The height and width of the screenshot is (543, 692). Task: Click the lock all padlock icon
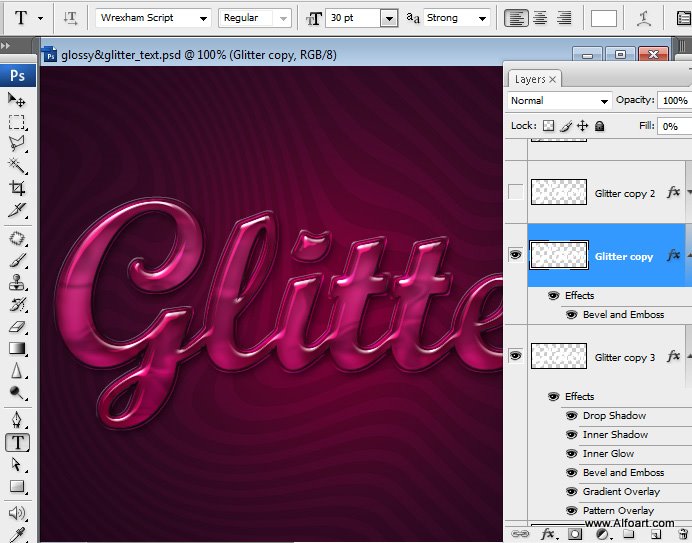pyautogui.click(x=600, y=126)
